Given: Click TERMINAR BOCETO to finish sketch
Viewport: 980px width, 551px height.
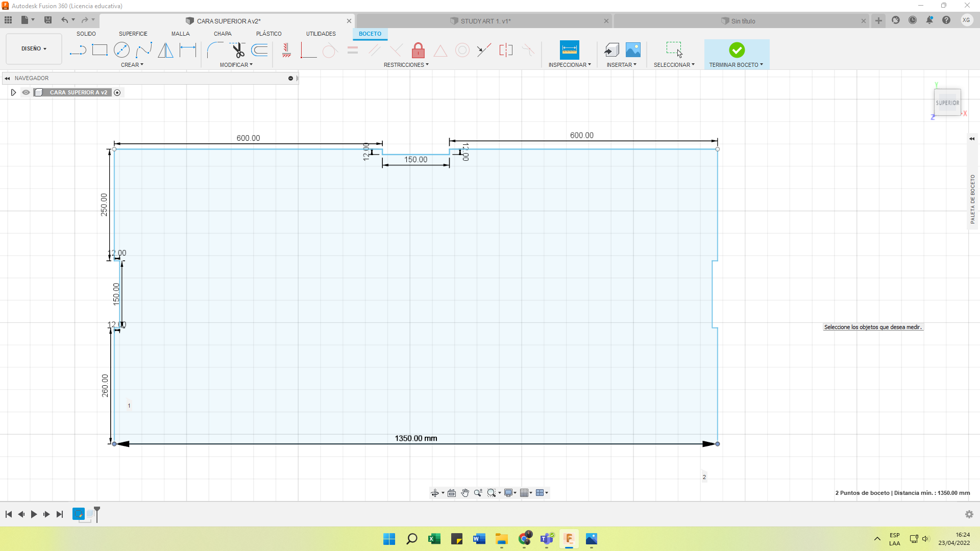Looking at the screenshot, I should [x=737, y=54].
